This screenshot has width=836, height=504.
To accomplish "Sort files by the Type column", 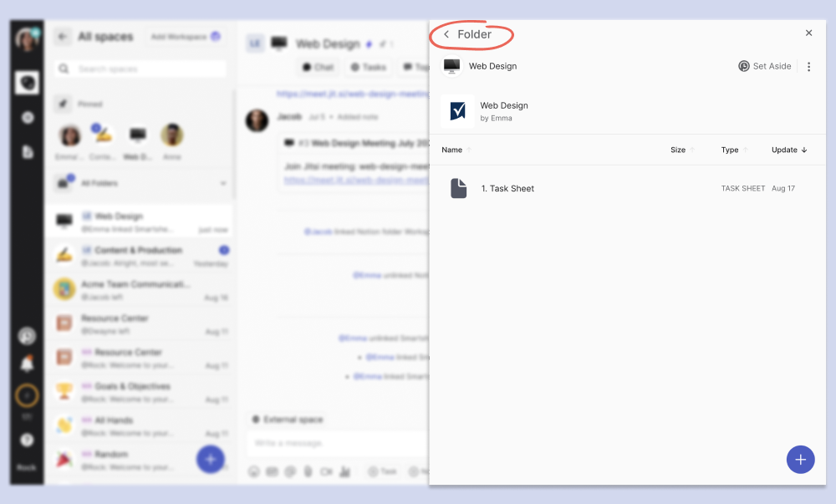I will pos(730,150).
